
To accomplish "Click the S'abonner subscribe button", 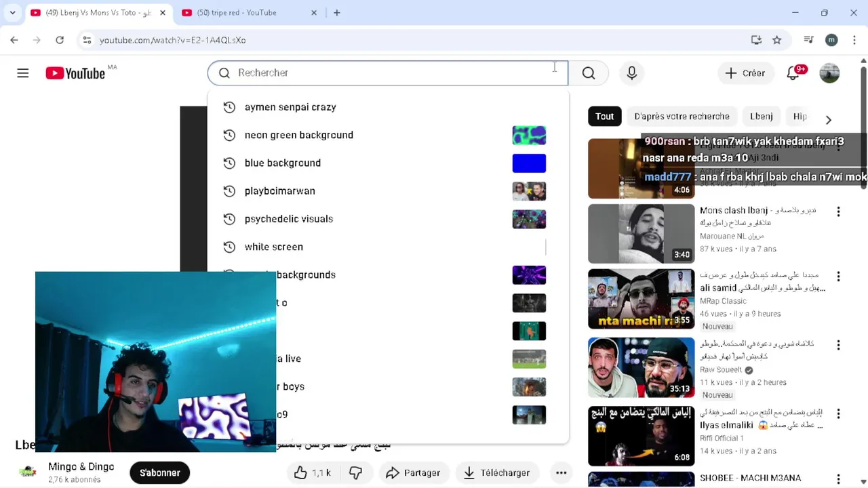I will 160,473.
